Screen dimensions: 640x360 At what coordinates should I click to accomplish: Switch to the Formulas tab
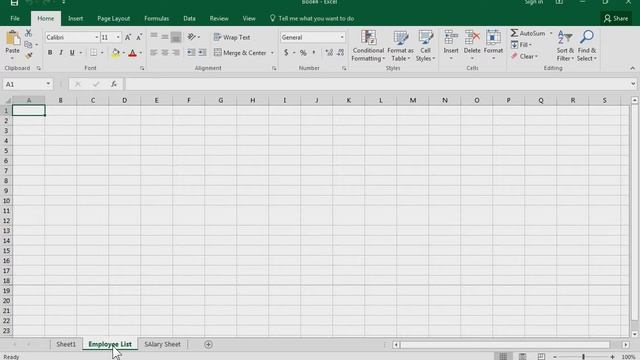(156, 18)
